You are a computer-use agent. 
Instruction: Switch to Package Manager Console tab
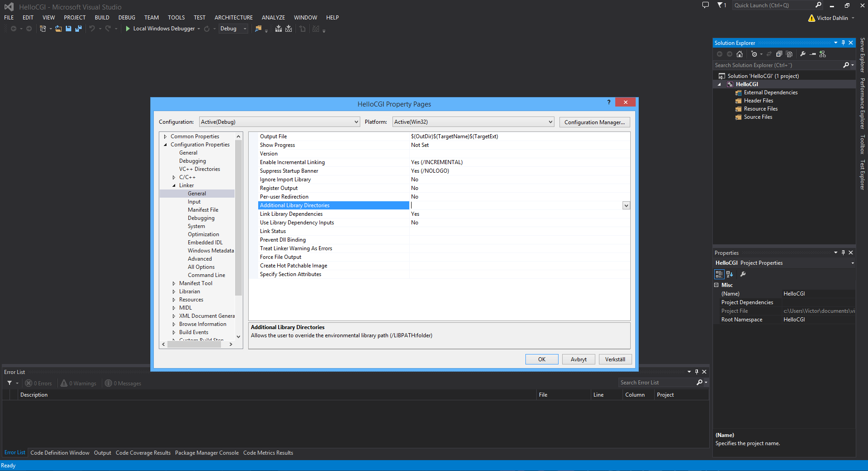pyautogui.click(x=207, y=453)
